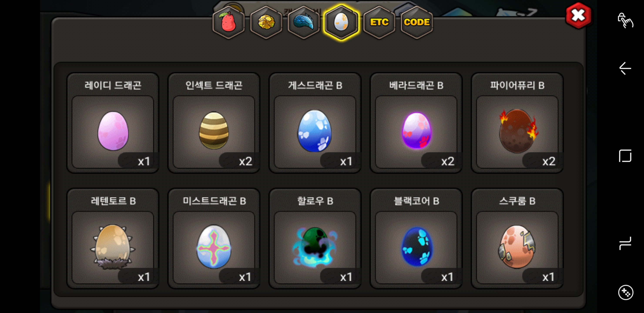
Task: Open the blue dragon scale tab
Action: tap(304, 22)
